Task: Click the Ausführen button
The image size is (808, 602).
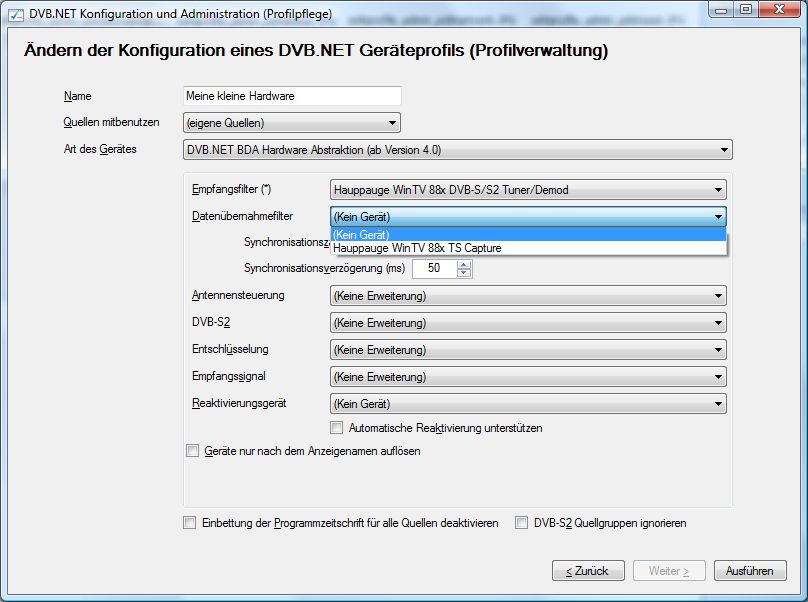Action: tap(750, 571)
